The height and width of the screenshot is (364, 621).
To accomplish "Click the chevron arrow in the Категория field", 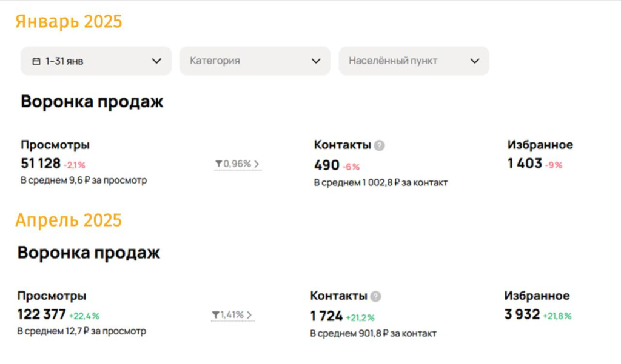I will 316,61.
